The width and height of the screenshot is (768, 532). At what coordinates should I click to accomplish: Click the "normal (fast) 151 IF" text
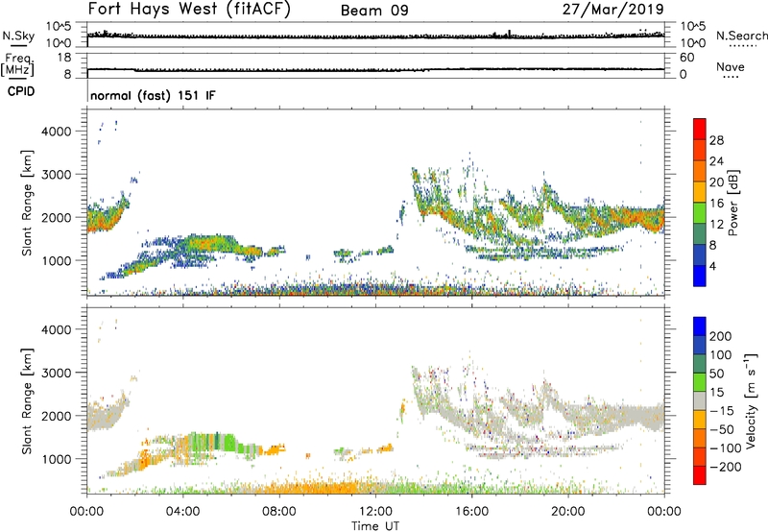[x=153, y=95]
